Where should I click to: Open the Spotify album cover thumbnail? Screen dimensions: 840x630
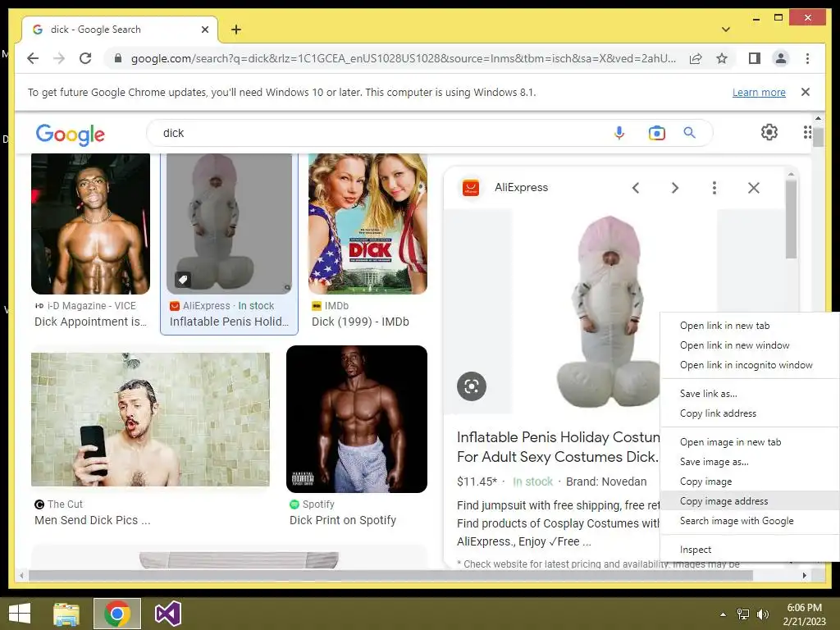357,419
